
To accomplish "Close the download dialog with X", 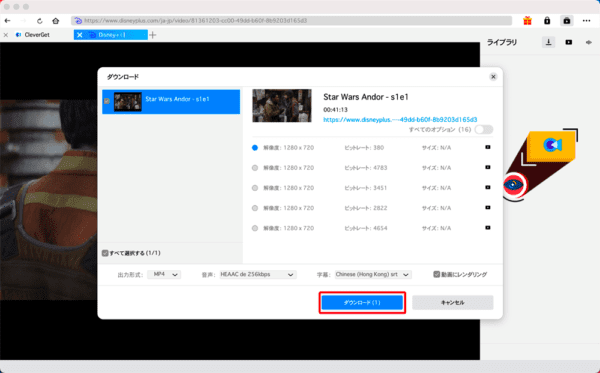I will (x=493, y=77).
